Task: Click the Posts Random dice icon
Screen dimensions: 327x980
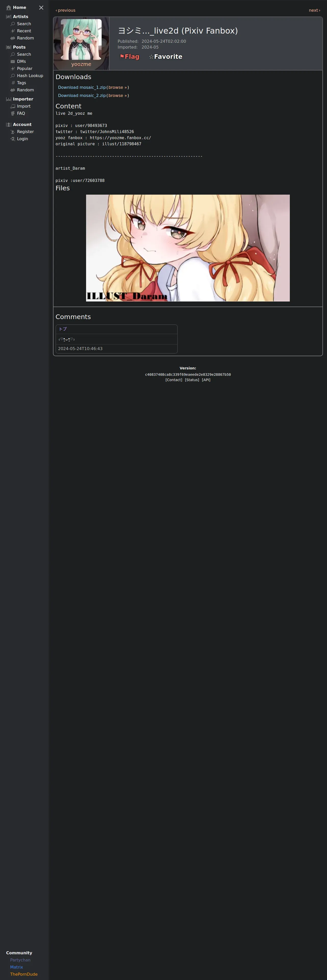Action: (12, 90)
